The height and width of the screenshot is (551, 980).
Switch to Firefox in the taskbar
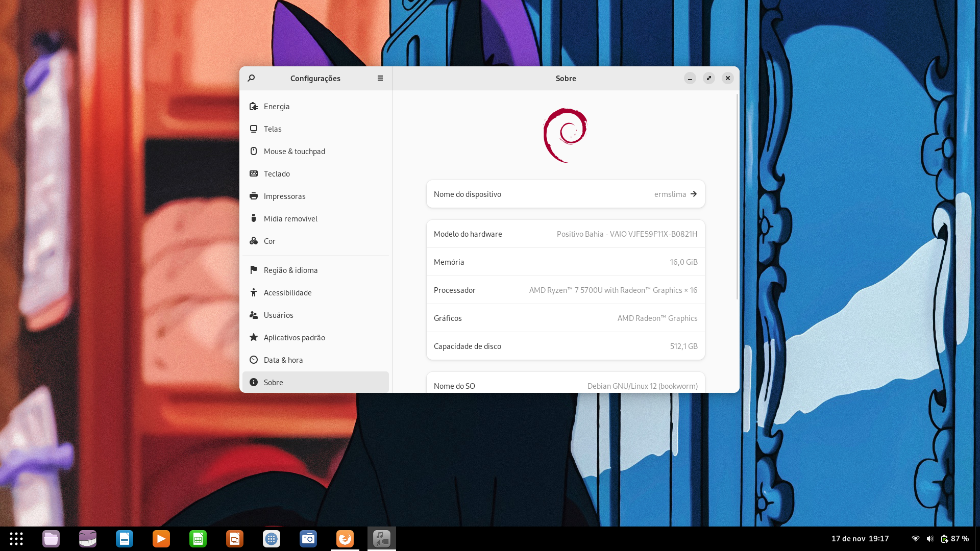[345, 539]
